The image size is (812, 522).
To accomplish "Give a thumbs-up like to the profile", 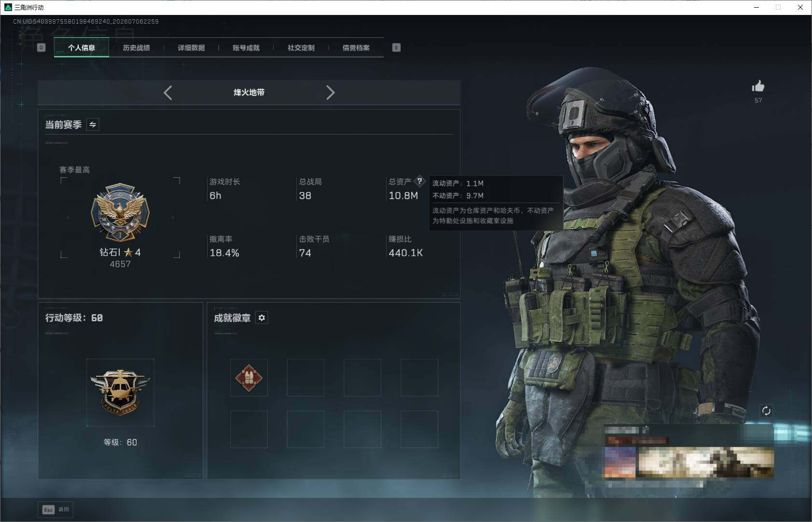I will click(758, 86).
